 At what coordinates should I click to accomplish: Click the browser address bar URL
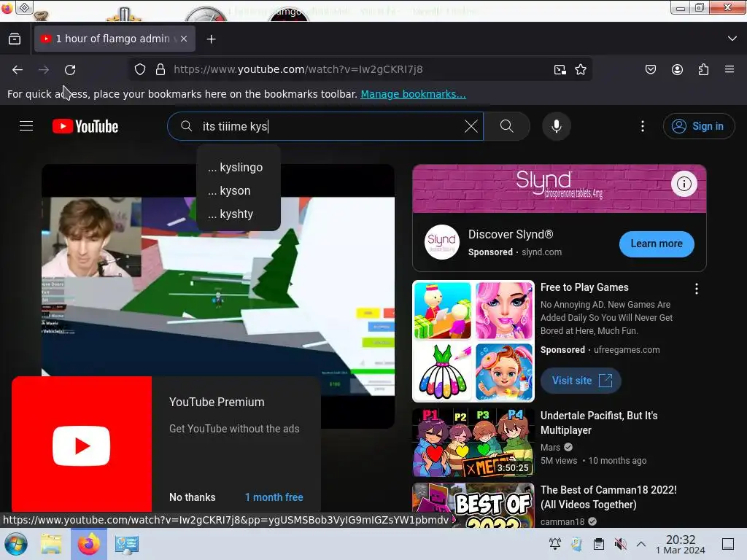click(298, 69)
